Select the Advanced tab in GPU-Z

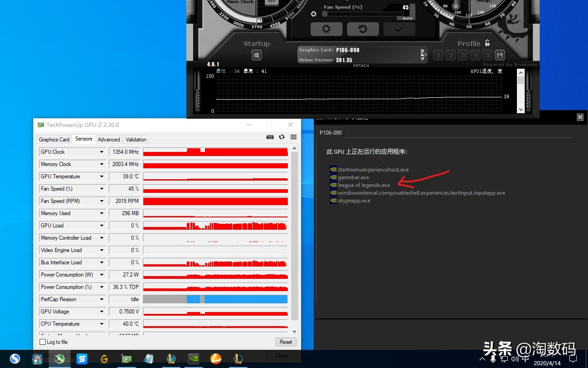[x=109, y=139]
